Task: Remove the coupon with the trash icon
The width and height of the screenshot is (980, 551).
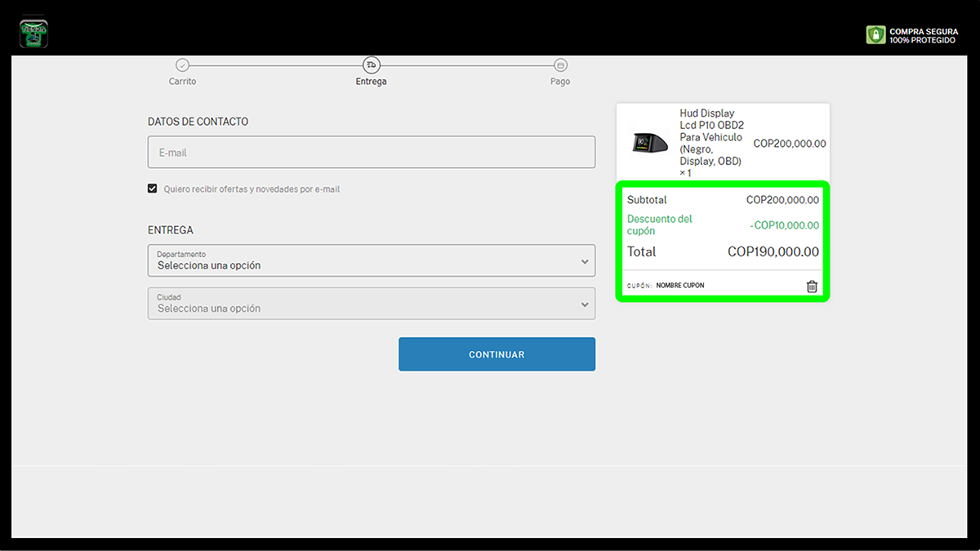Action: 812,287
